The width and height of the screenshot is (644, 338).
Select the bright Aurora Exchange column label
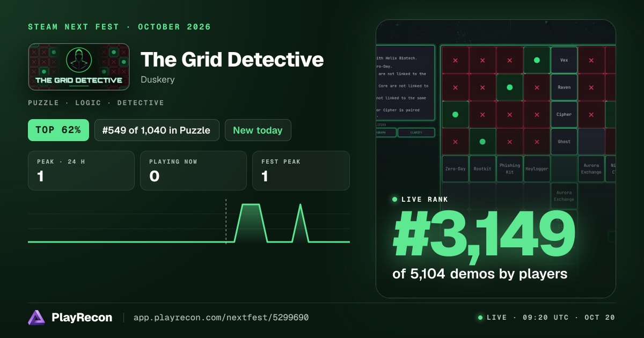591,168
